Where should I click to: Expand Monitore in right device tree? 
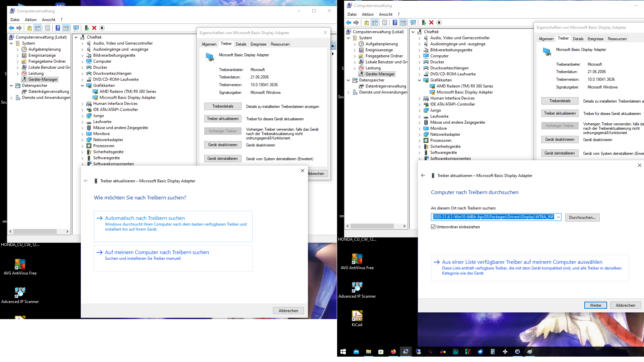(x=420, y=129)
